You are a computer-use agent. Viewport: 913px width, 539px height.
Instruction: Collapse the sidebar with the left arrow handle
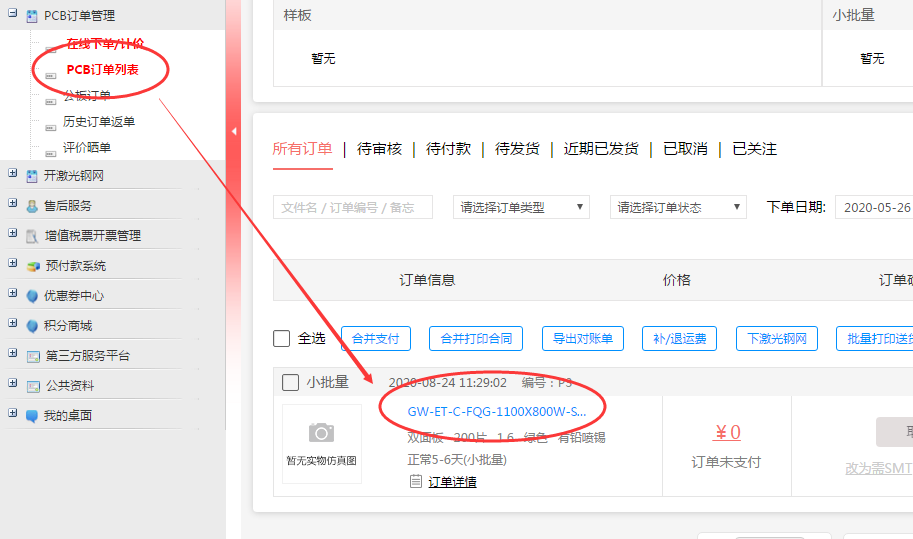coord(233,131)
